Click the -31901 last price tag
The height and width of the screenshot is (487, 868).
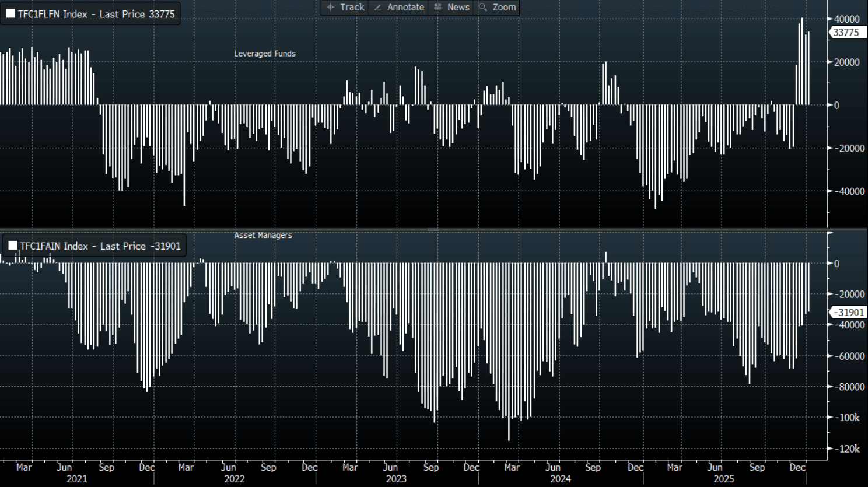pos(848,313)
